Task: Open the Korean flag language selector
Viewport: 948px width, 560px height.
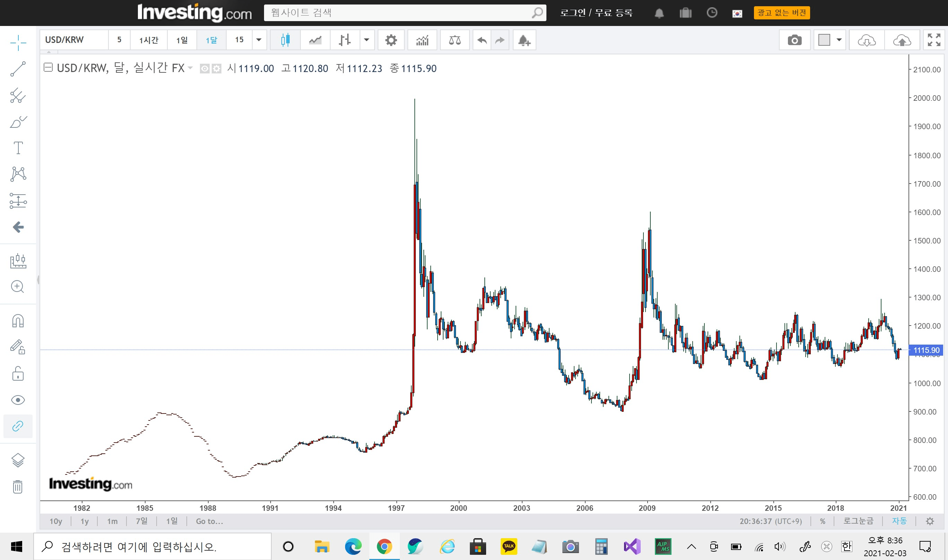Action: tap(737, 13)
